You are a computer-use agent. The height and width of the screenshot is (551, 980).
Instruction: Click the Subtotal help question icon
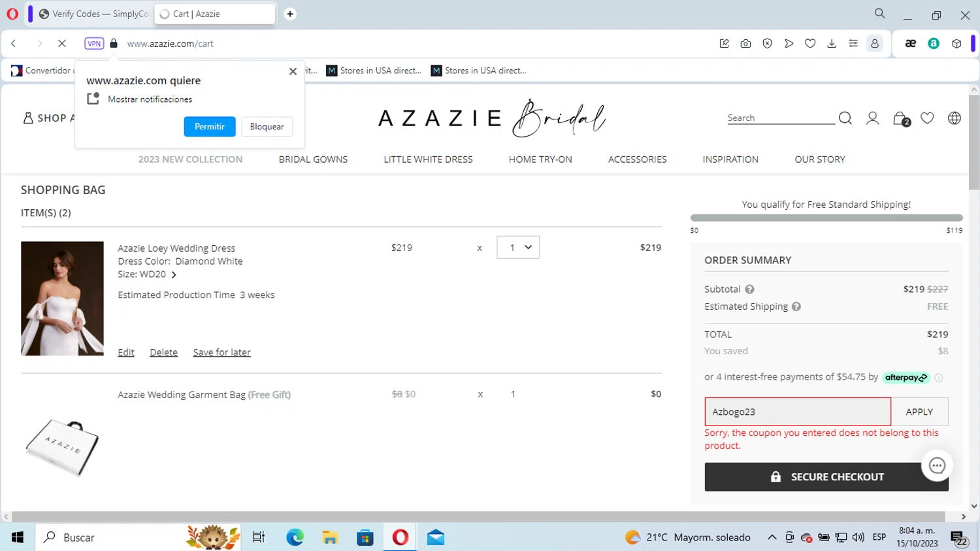click(x=749, y=290)
